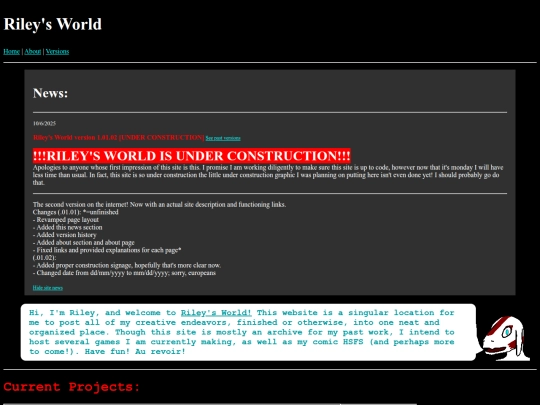Click the "News:" heading

[50, 93]
